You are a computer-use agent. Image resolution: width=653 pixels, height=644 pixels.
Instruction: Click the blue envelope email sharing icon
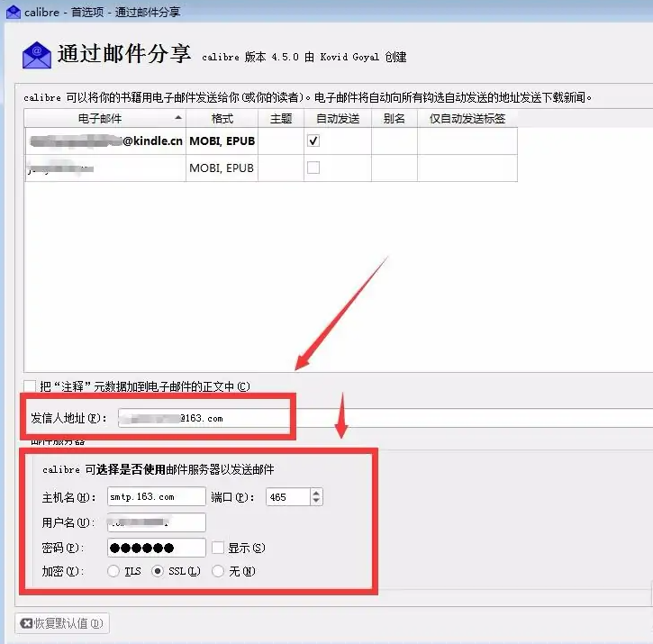click(x=37, y=55)
